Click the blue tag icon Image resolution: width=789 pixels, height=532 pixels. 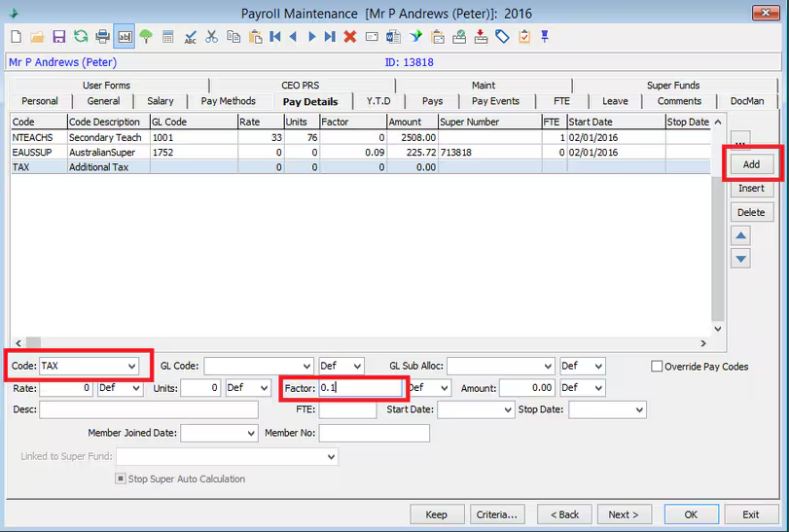pos(502,37)
